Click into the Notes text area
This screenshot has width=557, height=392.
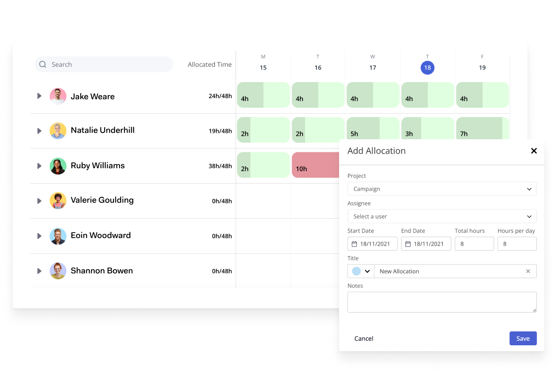click(x=442, y=302)
